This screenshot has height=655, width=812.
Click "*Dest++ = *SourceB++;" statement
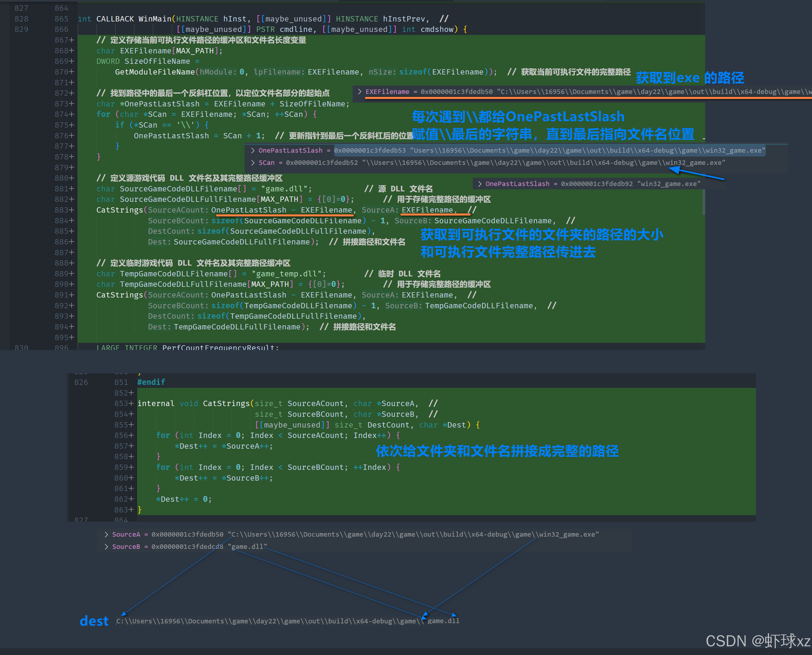(224, 478)
